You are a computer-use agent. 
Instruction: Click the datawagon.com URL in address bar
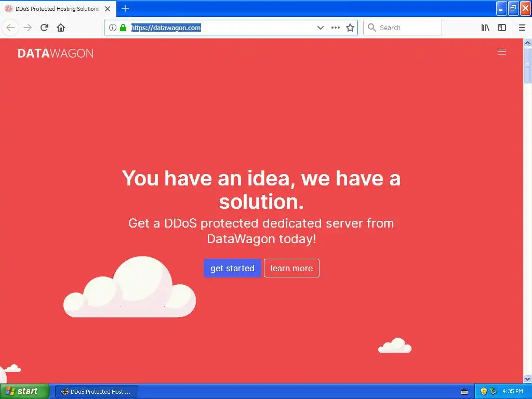166,28
